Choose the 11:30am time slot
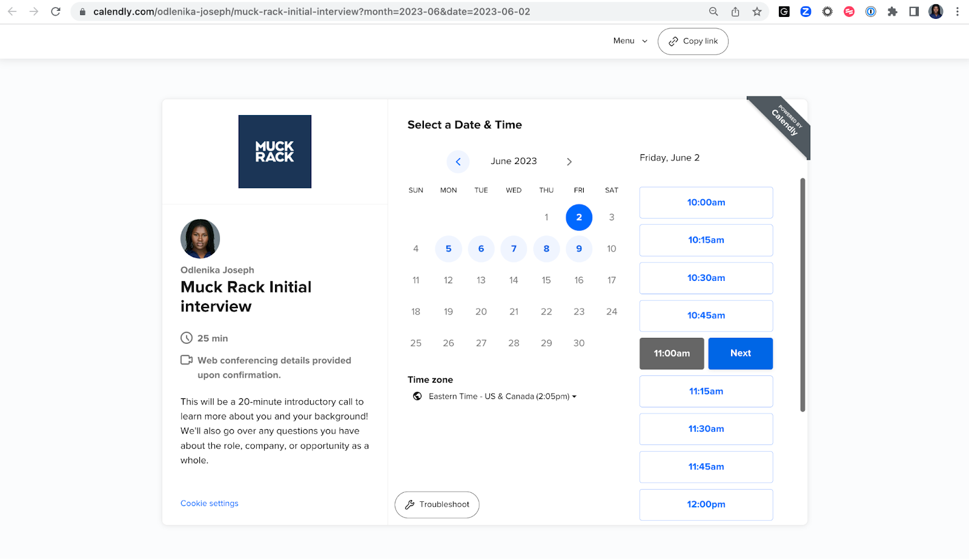This screenshot has height=560, width=969. point(706,429)
